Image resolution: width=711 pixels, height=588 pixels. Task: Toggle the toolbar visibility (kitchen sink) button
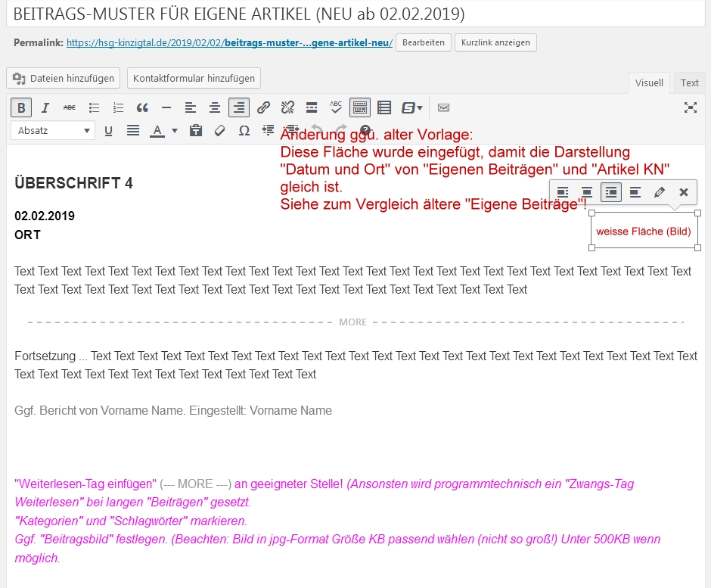360,107
